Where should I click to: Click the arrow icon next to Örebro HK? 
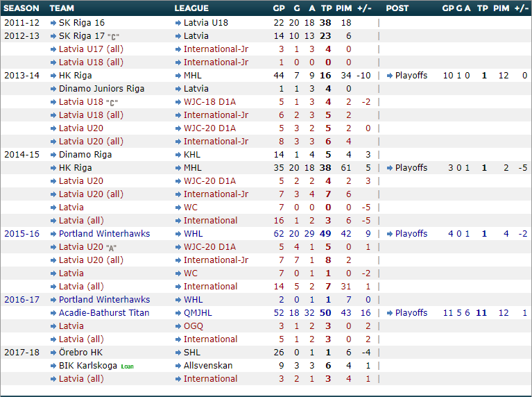click(x=53, y=353)
